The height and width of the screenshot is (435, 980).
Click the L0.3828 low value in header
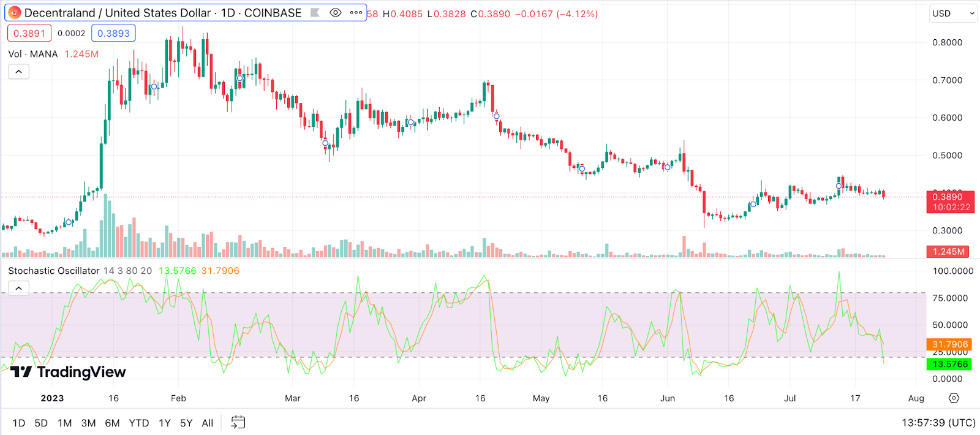447,13
